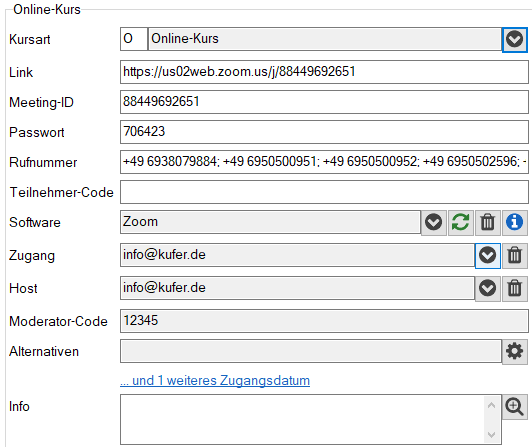The height and width of the screenshot is (447, 532).
Task: Delete the Zugang entry with trash icon
Action: (515, 256)
